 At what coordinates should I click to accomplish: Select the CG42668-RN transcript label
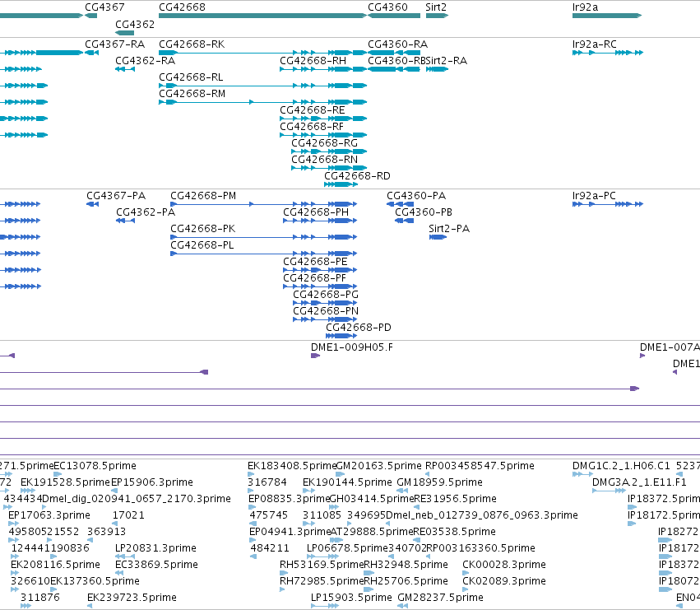tap(325, 160)
